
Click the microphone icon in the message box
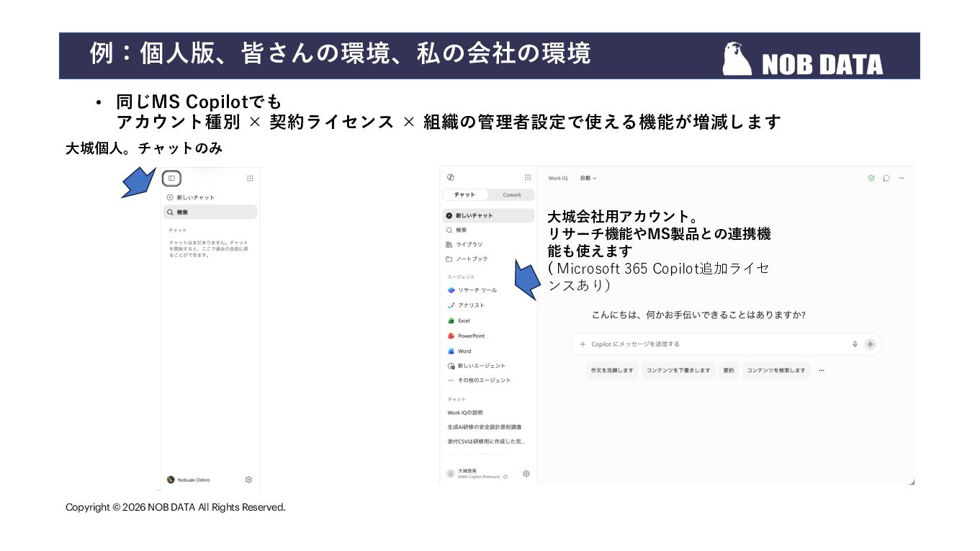click(x=855, y=344)
